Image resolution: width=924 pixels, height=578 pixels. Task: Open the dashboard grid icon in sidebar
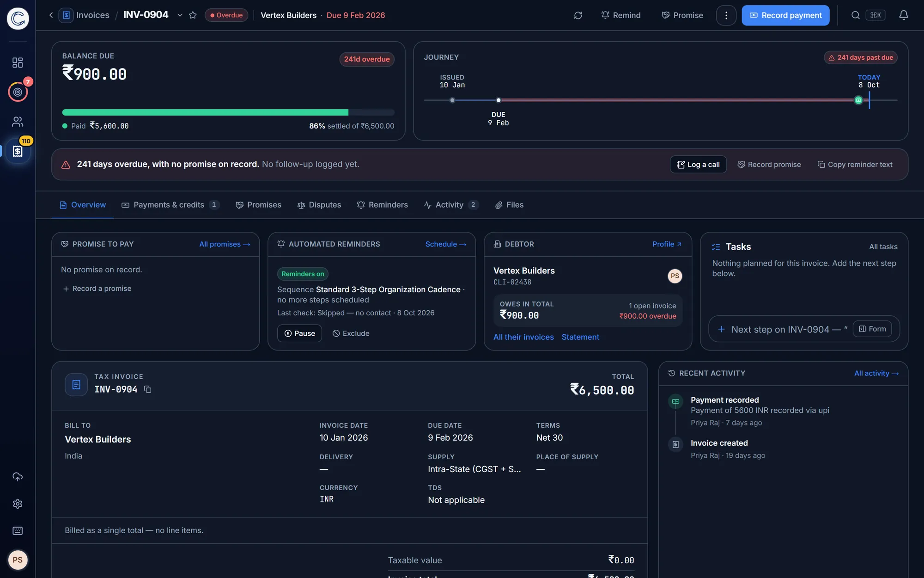coord(18,62)
